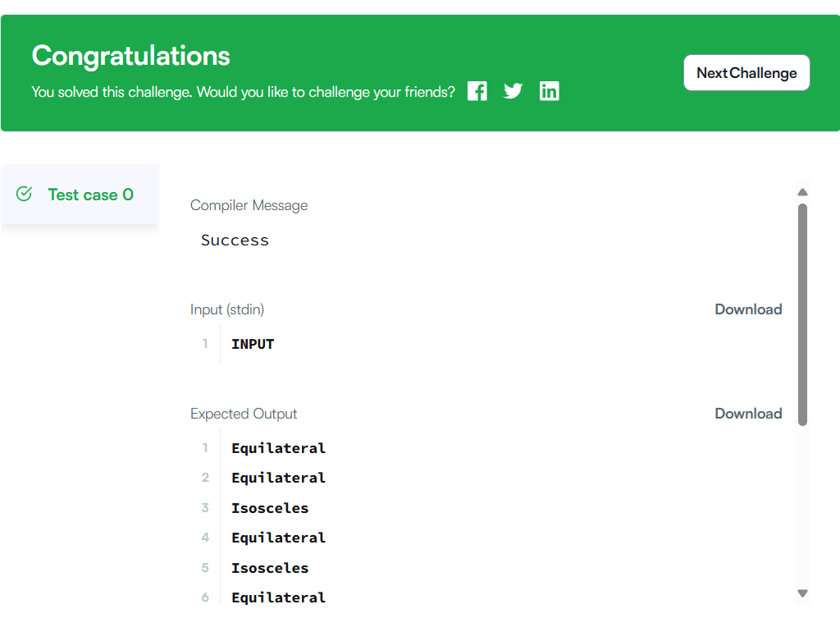Share the result on Twitter

coord(513,91)
